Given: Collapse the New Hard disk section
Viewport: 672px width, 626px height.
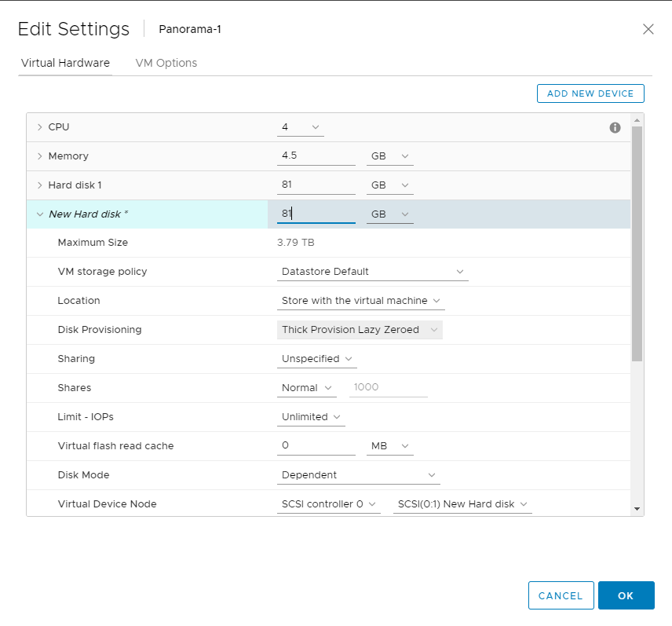Looking at the screenshot, I should [x=40, y=214].
